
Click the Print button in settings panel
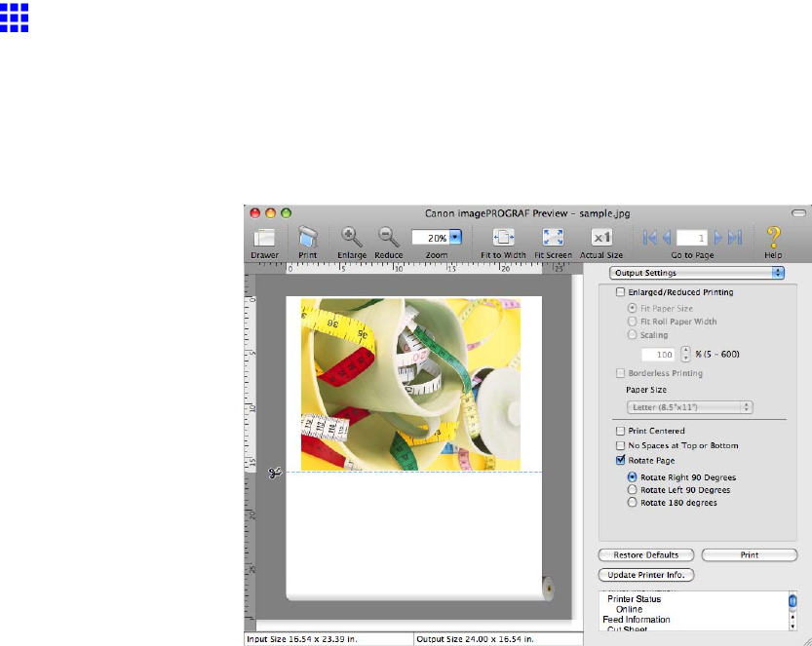tap(750, 555)
